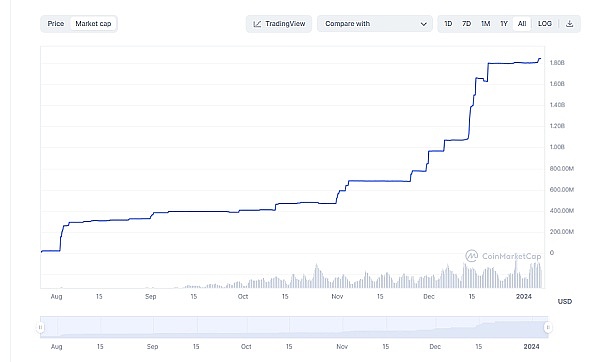
Task: Click the Nov label on the range navigator
Action: coord(342,347)
